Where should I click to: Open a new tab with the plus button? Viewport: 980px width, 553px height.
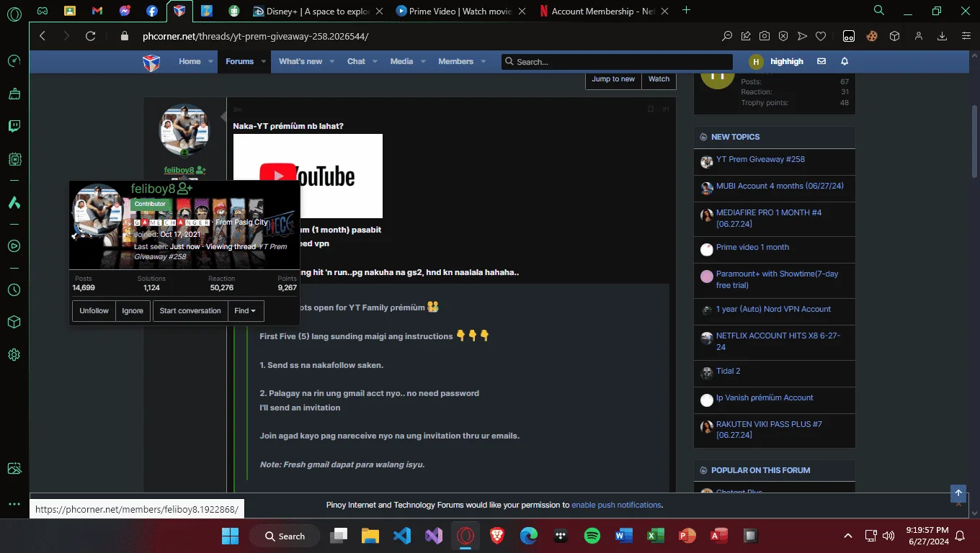(686, 10)
